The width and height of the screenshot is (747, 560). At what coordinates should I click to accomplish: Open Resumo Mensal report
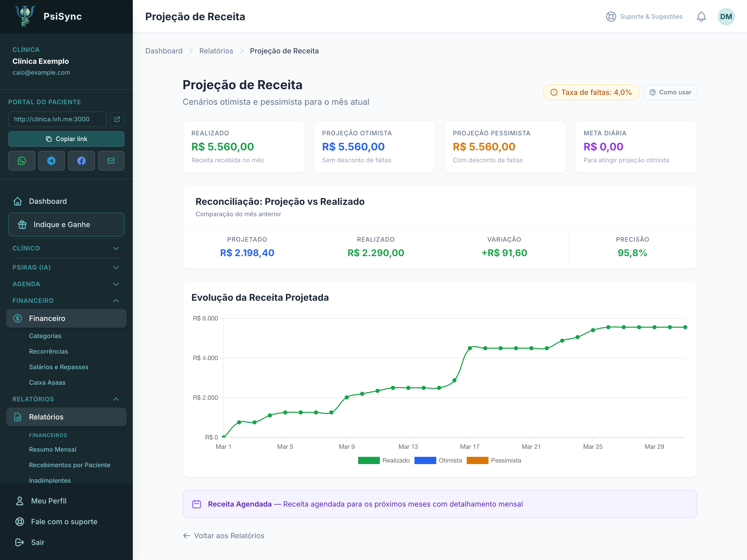click(x=52, y=449)
